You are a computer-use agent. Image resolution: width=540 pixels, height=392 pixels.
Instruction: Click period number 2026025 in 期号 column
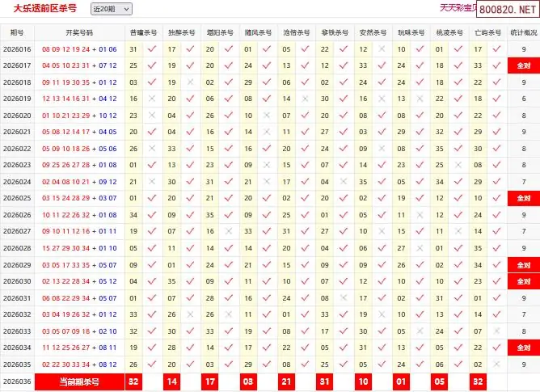[17, 198]
